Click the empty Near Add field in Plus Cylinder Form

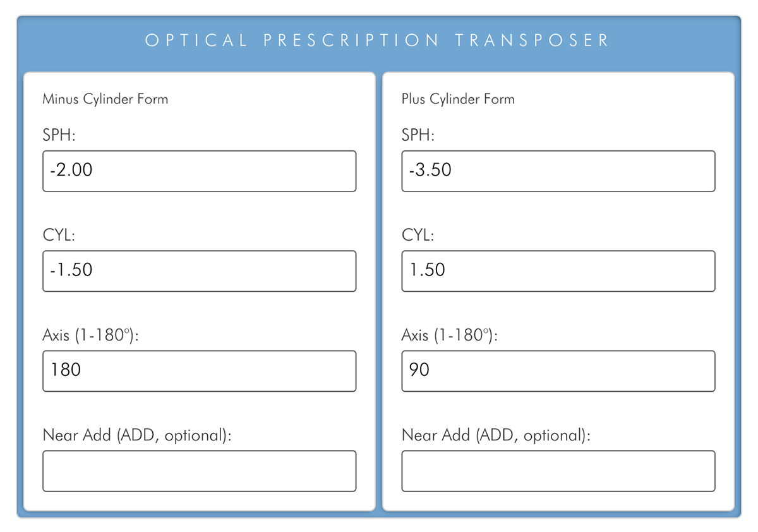(558, 471)
